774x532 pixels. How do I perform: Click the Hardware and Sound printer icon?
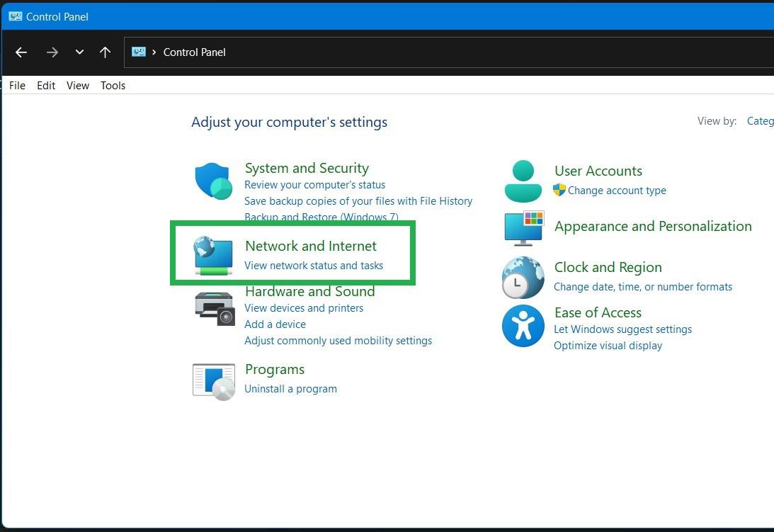(x=215, y=309)
